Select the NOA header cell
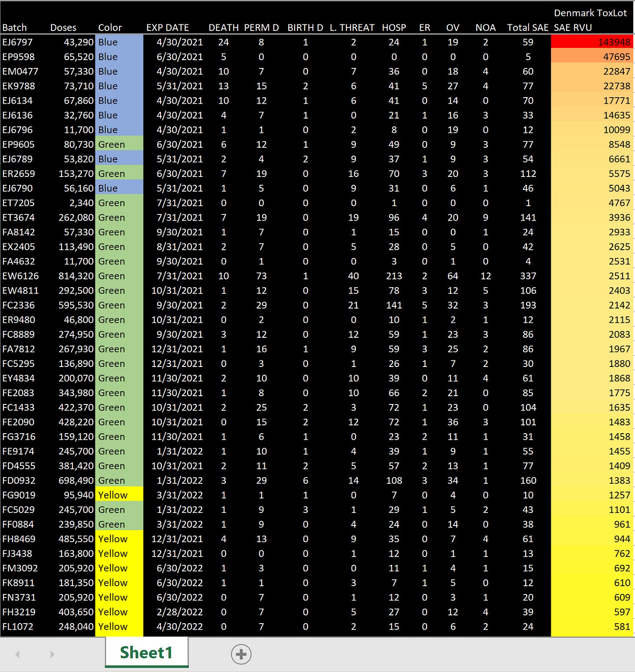 point(485,27)
